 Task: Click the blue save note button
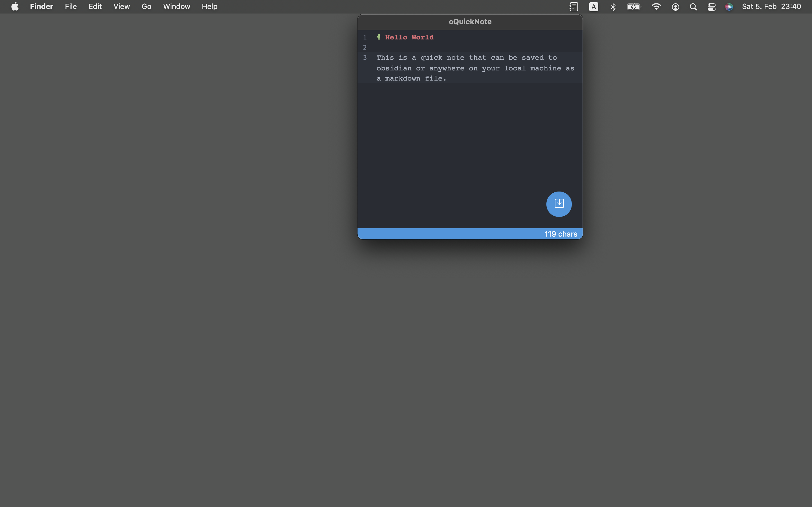(559, 204)
